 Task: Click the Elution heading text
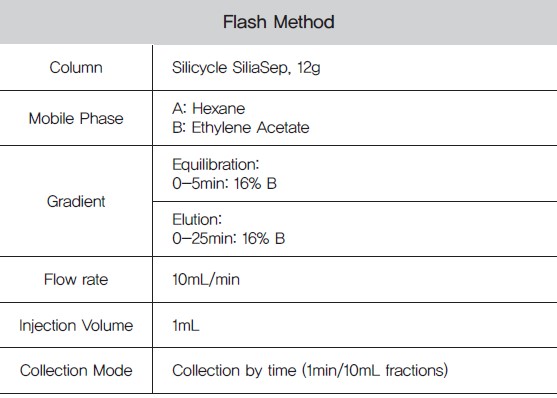pyautogui.click(x=197, y=219)
